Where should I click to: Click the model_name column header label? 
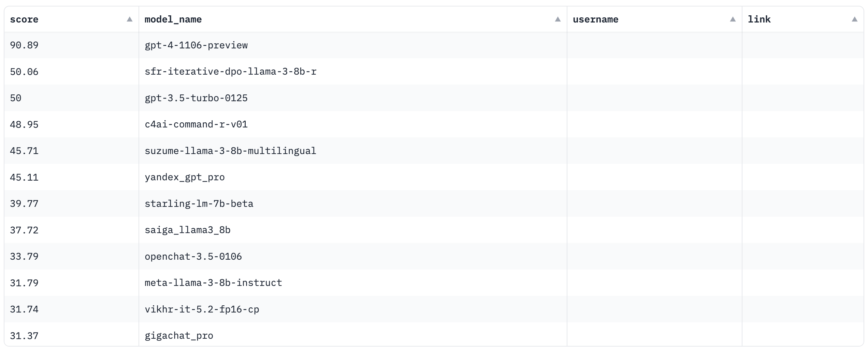(x=173, y=19)
